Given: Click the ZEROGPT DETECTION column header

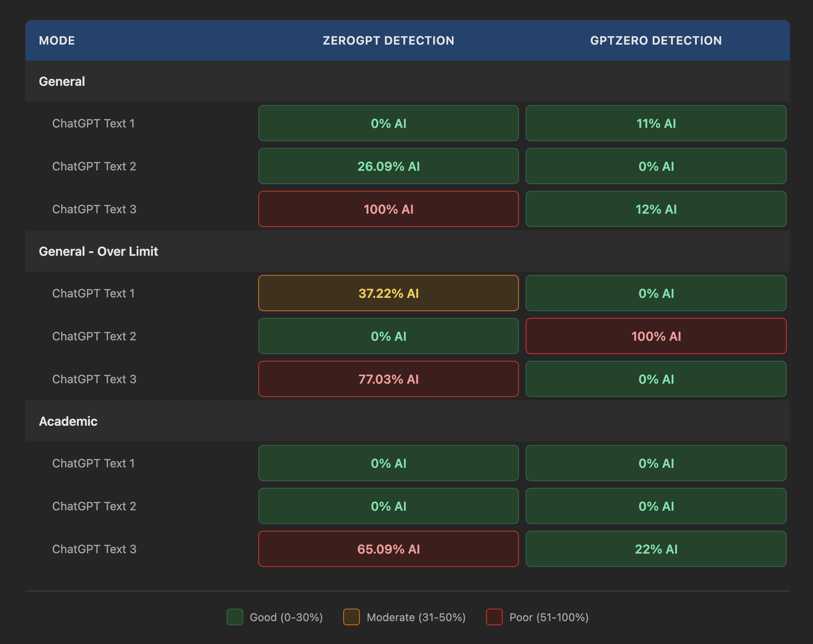Looking at the screenshot, I should [388, 40].
